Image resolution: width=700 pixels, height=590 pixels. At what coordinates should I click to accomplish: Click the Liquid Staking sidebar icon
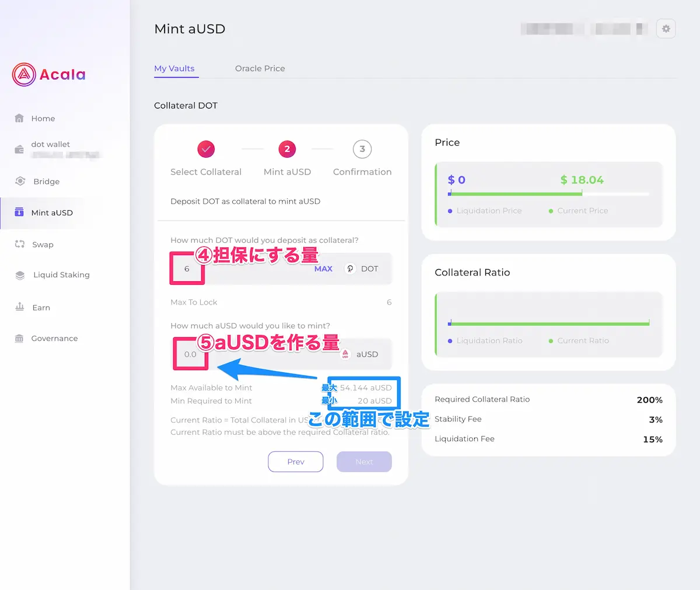pos(20,275)
